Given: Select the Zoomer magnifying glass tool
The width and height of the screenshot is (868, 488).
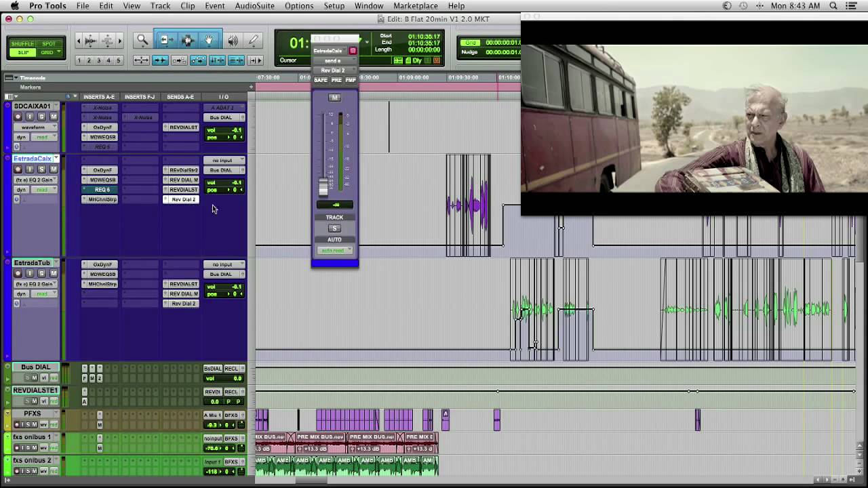Looking at the screenshot, I should coord(142,41).
